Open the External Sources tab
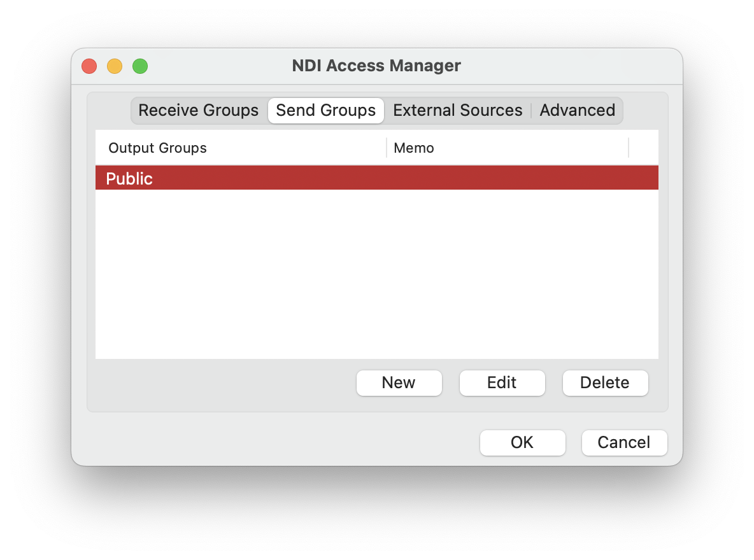Viewport: 754px width, 560px height. (x=457, y=110)
